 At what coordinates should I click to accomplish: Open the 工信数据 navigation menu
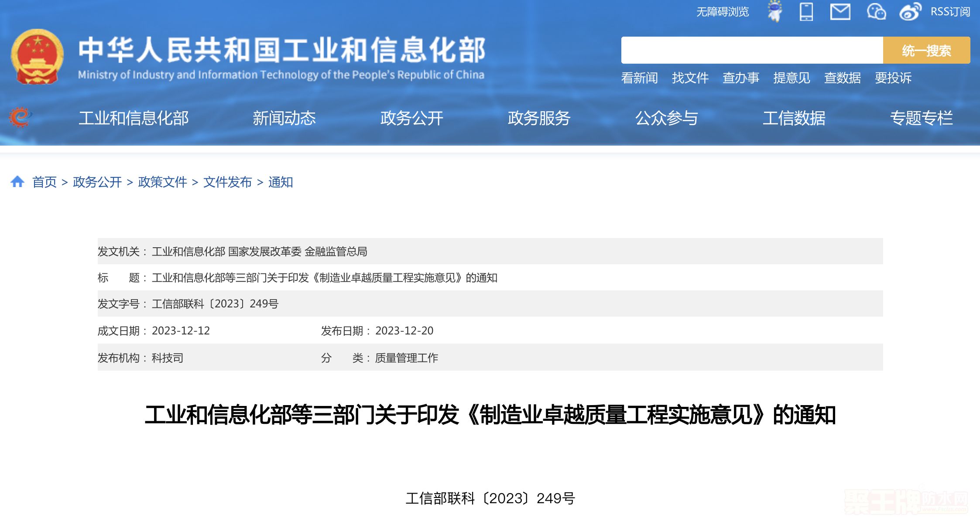[794, 118]
